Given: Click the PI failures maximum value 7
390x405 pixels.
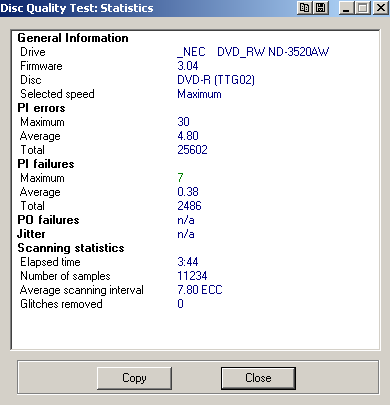Looking at the screenshot, I should pyautogui.click(x=180, y=178).
